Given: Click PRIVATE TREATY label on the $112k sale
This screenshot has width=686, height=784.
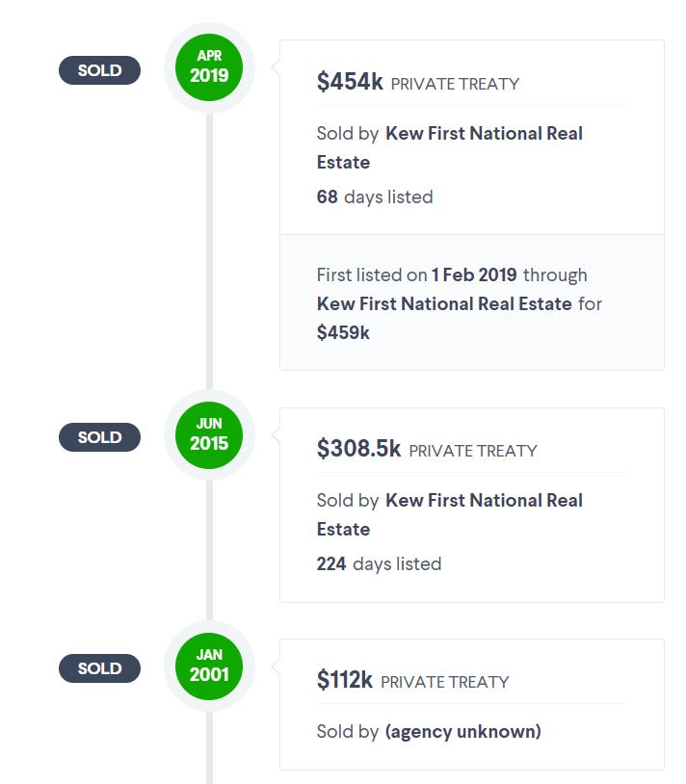Looking at the screenshot, I should pos(444,683).
